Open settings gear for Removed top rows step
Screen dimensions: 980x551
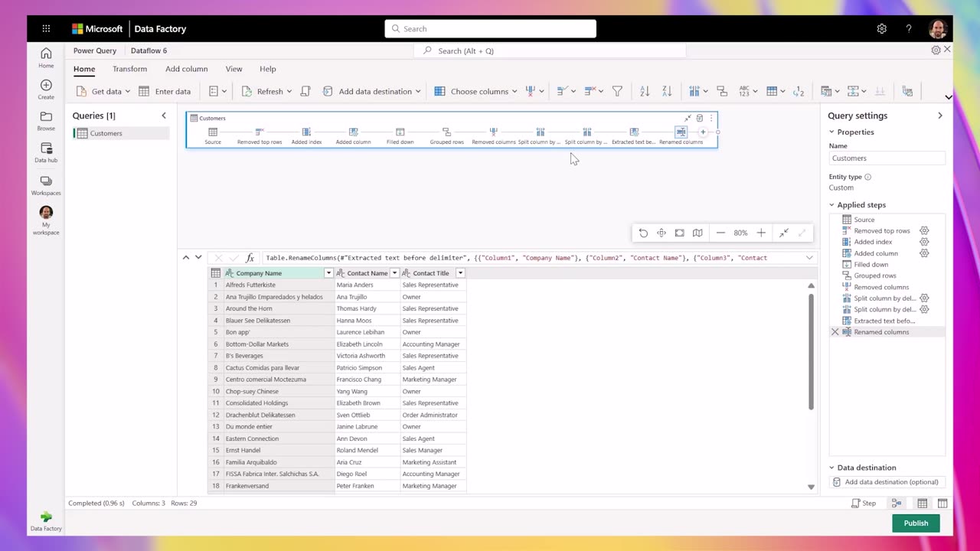coord(924,230)
